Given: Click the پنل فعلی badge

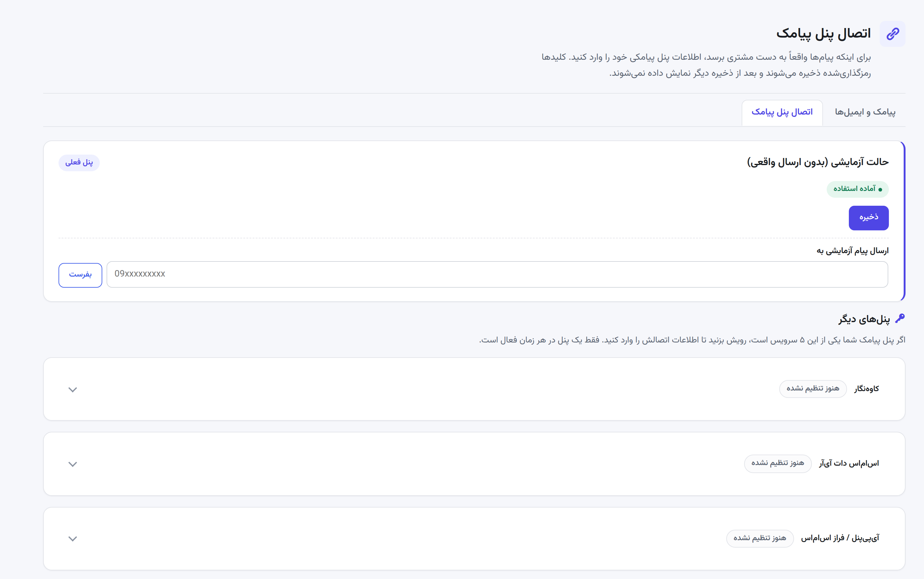Looking at the screenshot, I should 79,163.
